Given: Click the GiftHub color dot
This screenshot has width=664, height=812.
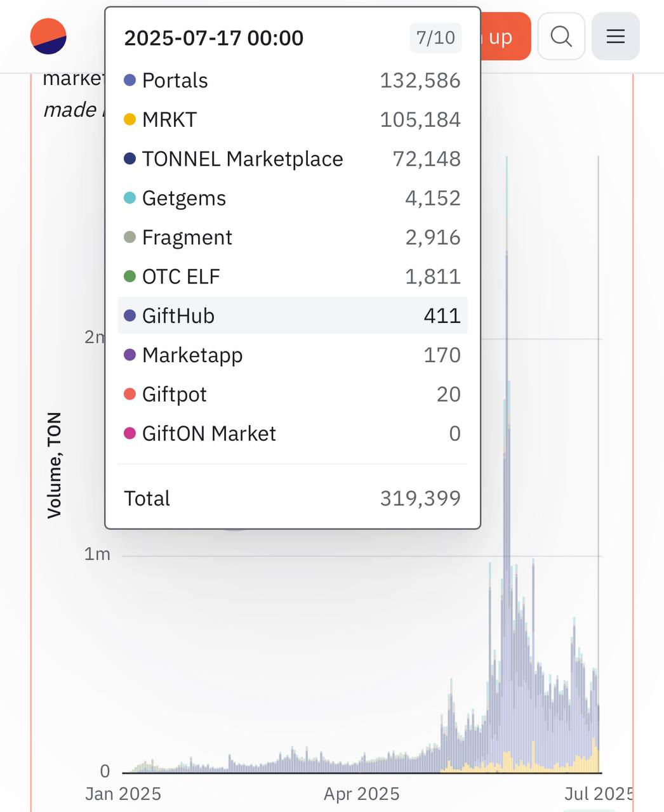Looking at the screenshot, I should tap(129, 315).
